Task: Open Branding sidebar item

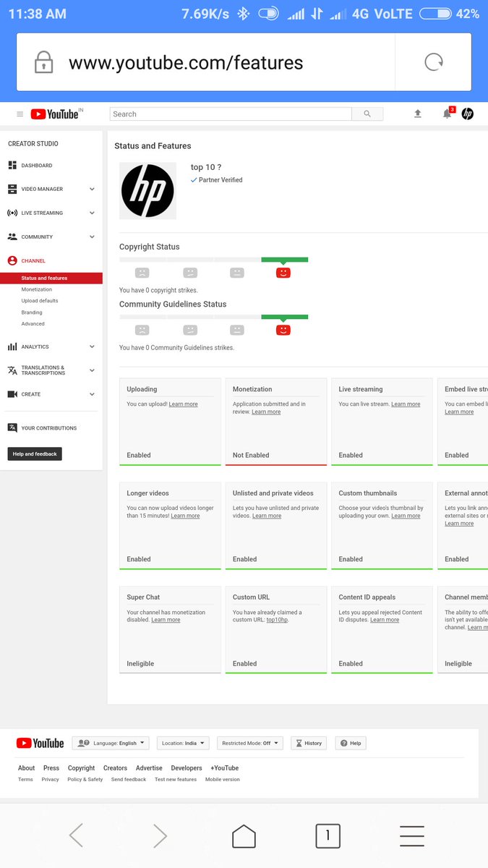Action: (x=32, y=312)
